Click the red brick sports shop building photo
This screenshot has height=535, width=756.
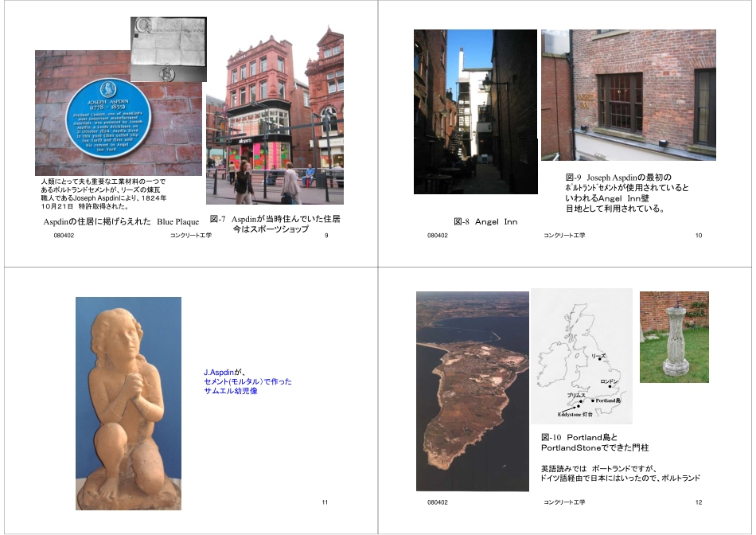pos(275,115)
